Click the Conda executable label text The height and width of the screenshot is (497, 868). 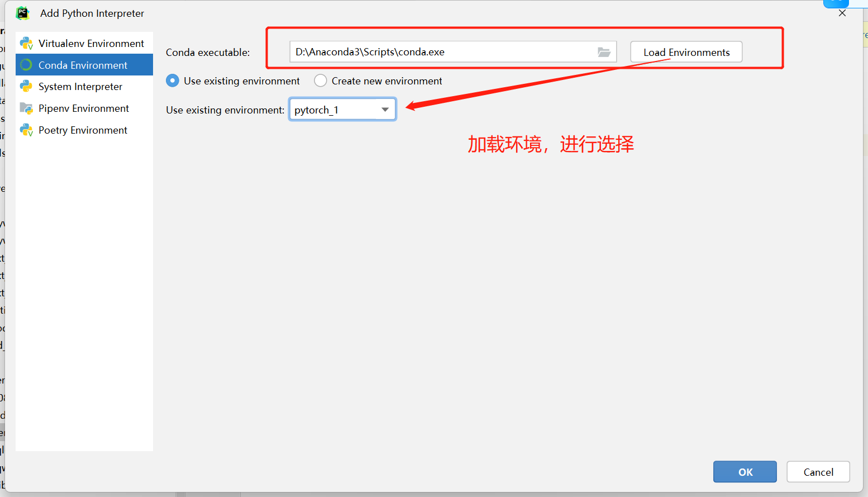pos(208,53)
